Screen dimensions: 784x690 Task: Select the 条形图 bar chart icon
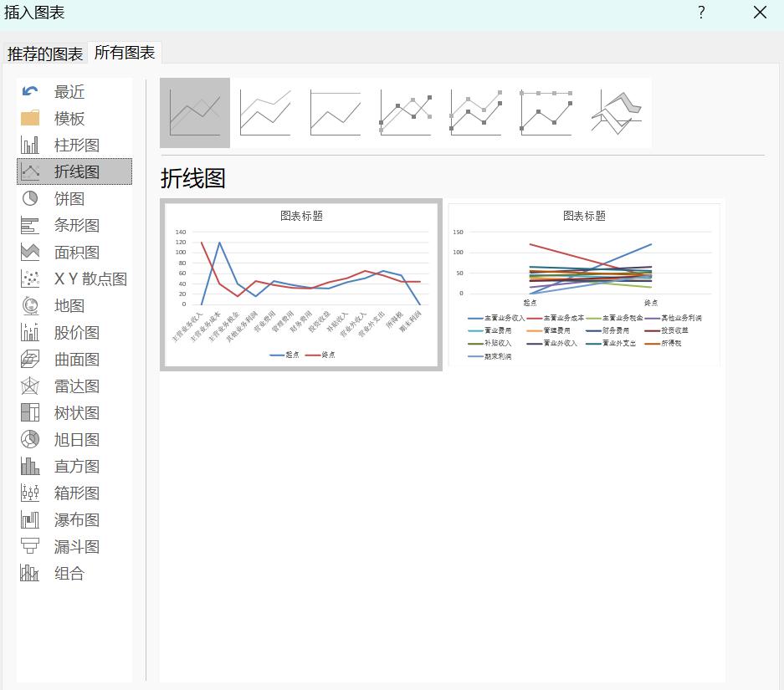30,225
